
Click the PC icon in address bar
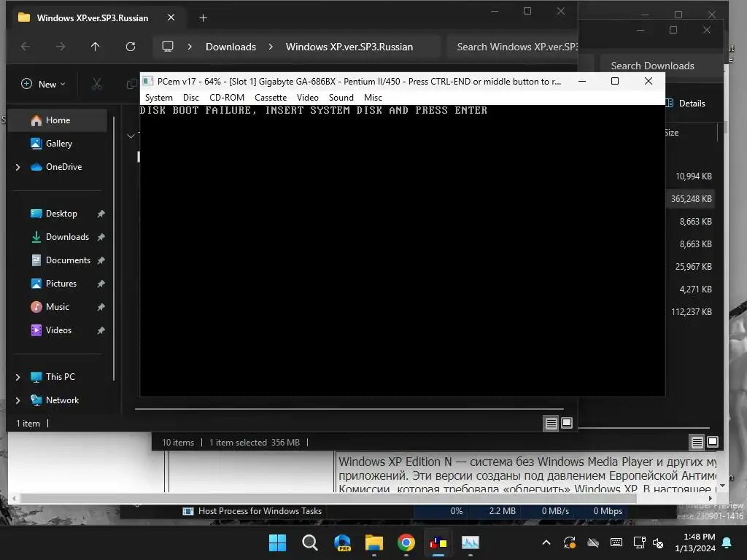click(x=168, y=47)
